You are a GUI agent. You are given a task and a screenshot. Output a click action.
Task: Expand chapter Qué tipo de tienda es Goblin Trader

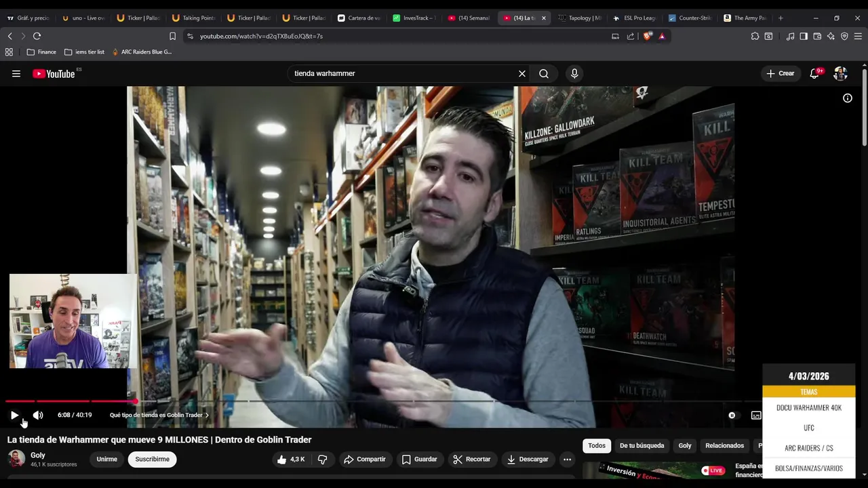(x=159, y=415)
